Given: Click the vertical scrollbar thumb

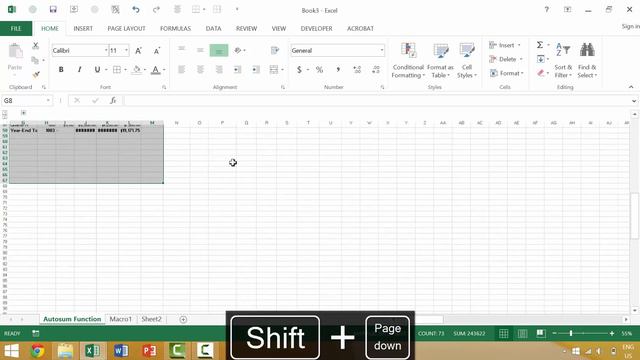Looking at the screenshot, I should tap(634, 215).
